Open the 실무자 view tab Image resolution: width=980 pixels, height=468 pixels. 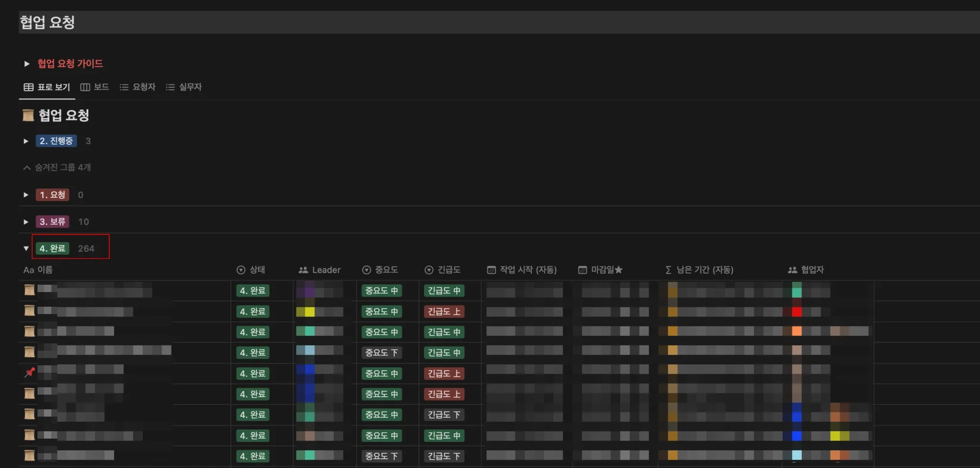(184, 87)
